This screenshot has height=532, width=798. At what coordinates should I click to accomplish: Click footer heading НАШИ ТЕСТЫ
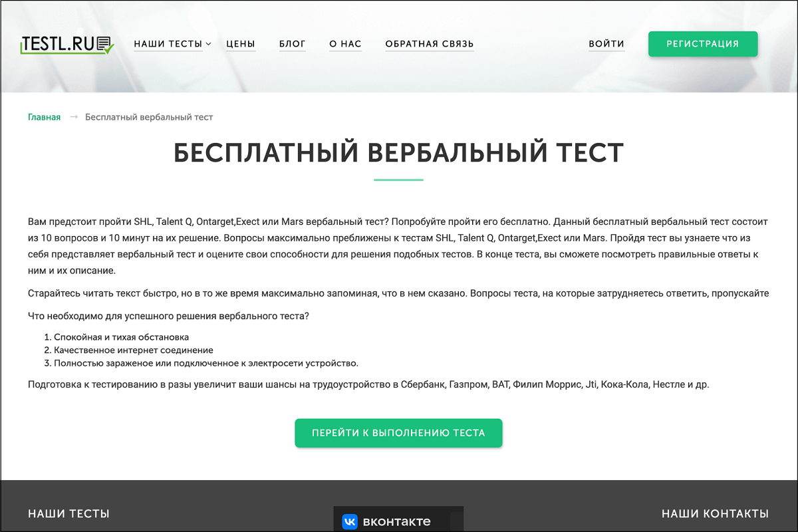pos(68,513)
